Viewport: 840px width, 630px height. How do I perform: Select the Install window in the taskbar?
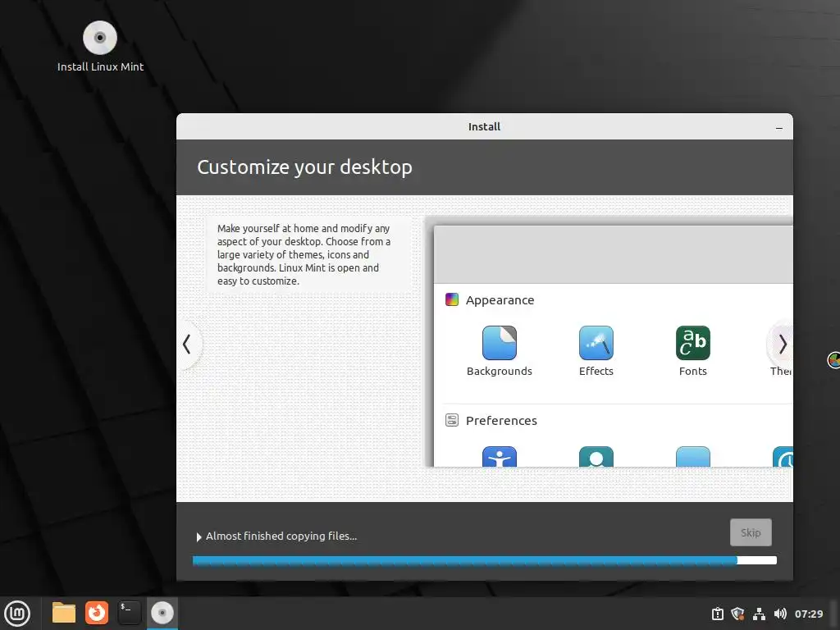(x=162, y=613)
